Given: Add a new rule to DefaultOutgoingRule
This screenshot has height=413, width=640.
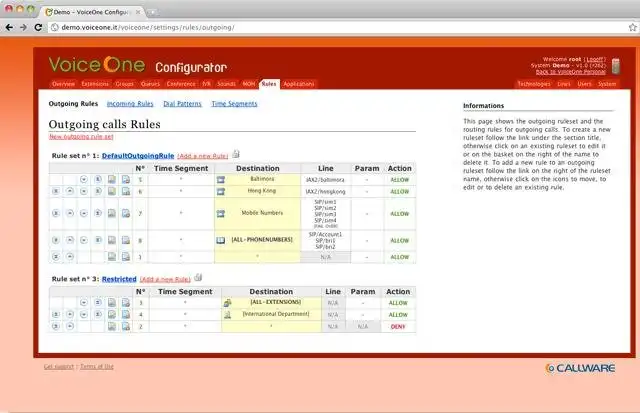Looking at the screenshot, I should point(203,156).
